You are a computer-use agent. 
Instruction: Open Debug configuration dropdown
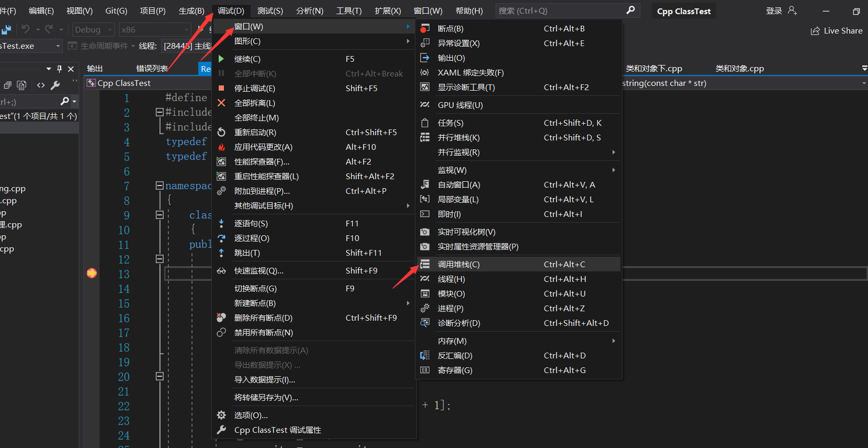93,30
